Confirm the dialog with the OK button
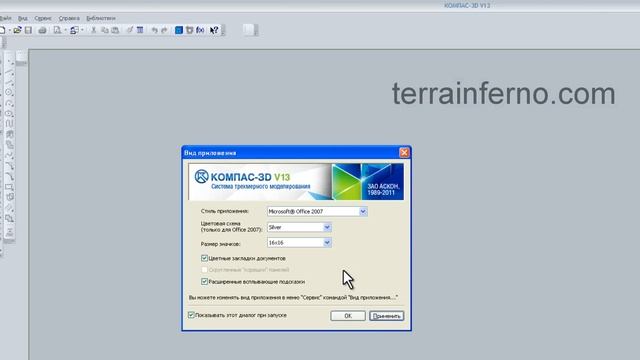This screenshot has width=640, height=360. 348,316
